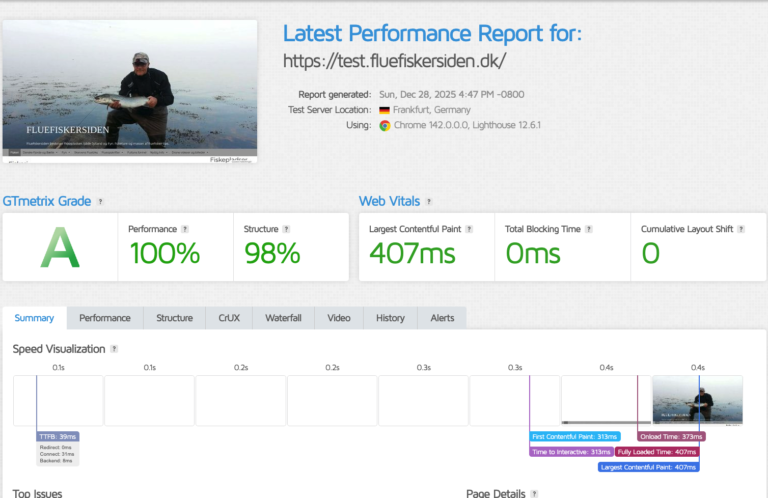The height and width of the screenshot is (498, 768).
Task: Open the CrUX tab
Action: pyautogui.click(x=228, y=318)
